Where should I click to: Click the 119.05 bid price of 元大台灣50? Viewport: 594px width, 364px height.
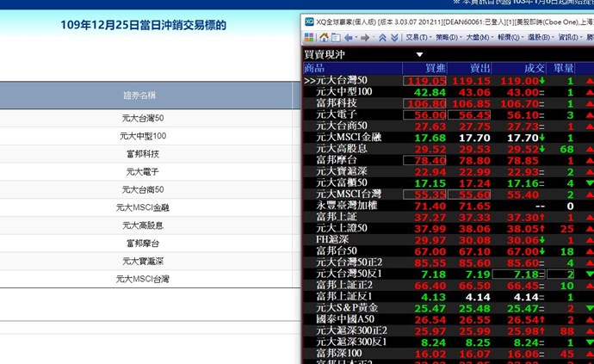pos(425,81)
